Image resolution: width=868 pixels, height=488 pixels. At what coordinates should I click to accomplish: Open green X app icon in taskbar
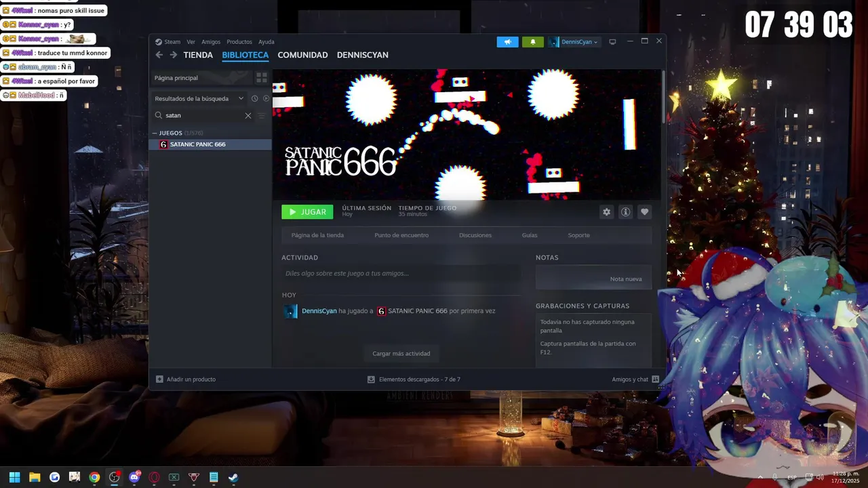click(x=174, y=477)
